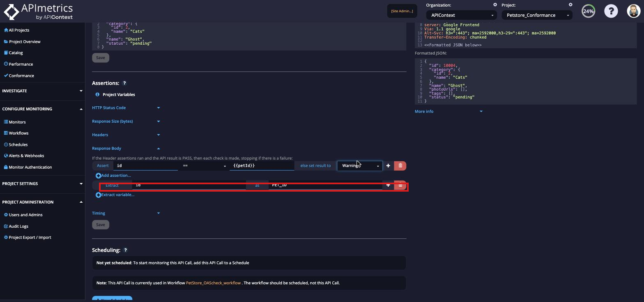The width and height of the screenshot is (644, 302).
Task: Click the Assert label button
Action: pyautogui.click(x=103, y=166)
